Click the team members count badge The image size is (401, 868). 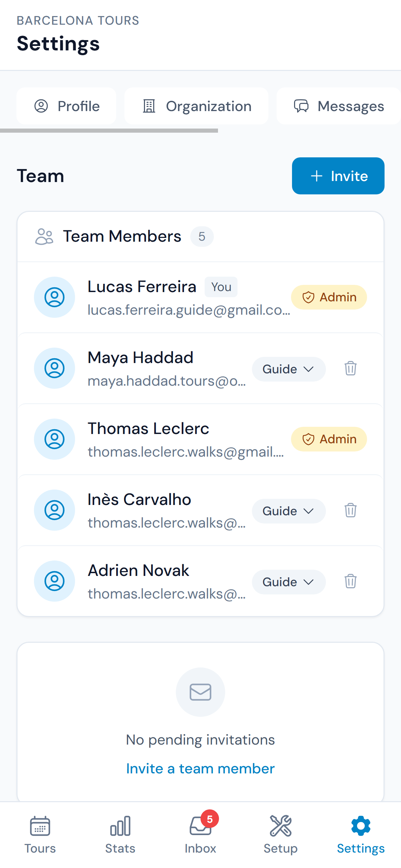(x=202, y=236)
